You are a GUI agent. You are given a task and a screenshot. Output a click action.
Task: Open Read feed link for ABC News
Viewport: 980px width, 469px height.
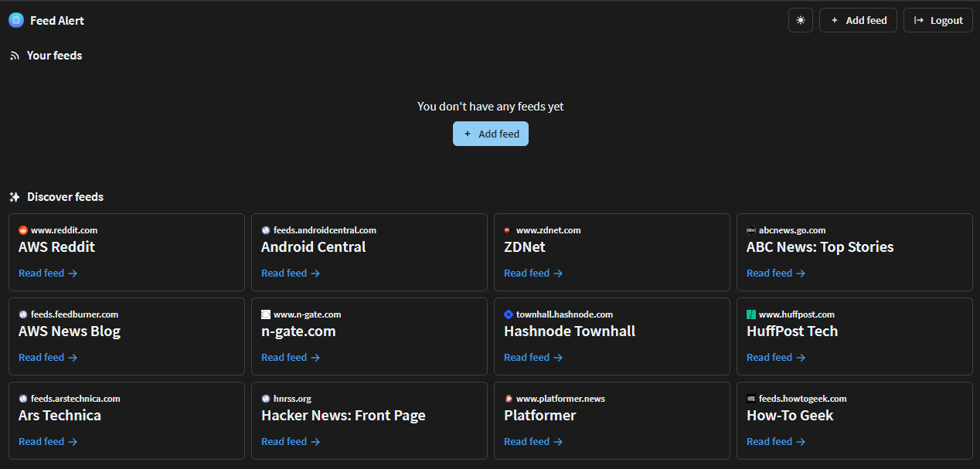tap(776, 274)
